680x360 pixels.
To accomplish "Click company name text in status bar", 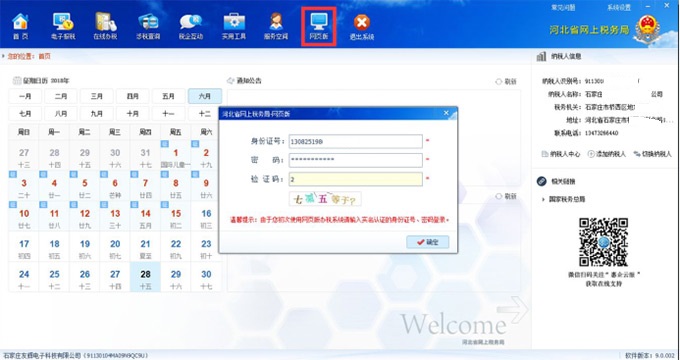I will pos(76,355).
